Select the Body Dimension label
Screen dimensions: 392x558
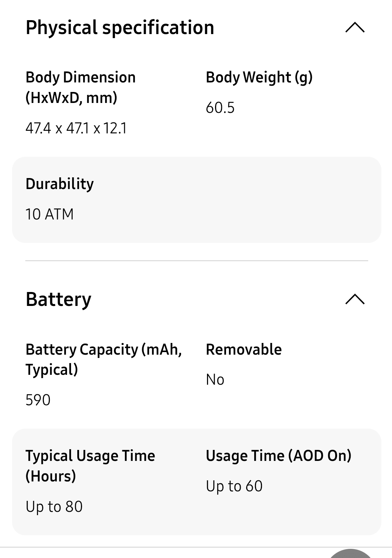pos(80,87)
